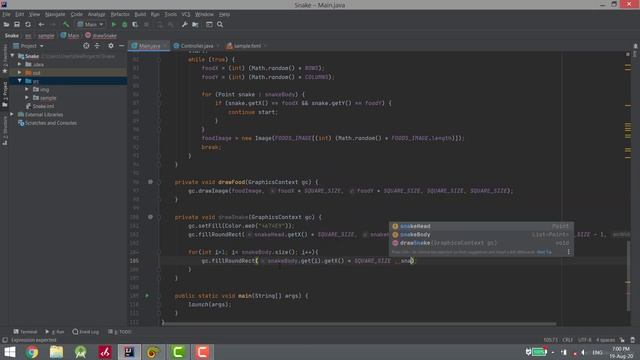Click the Synchronize reload icon in toolbar

pyautogui.click(x=28, y=24)
